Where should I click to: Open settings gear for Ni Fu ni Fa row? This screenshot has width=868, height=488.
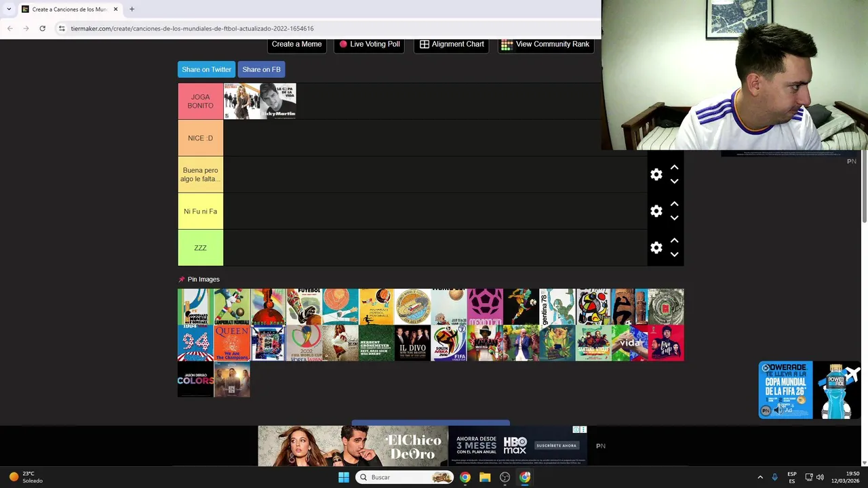click(x=656, y=211)
